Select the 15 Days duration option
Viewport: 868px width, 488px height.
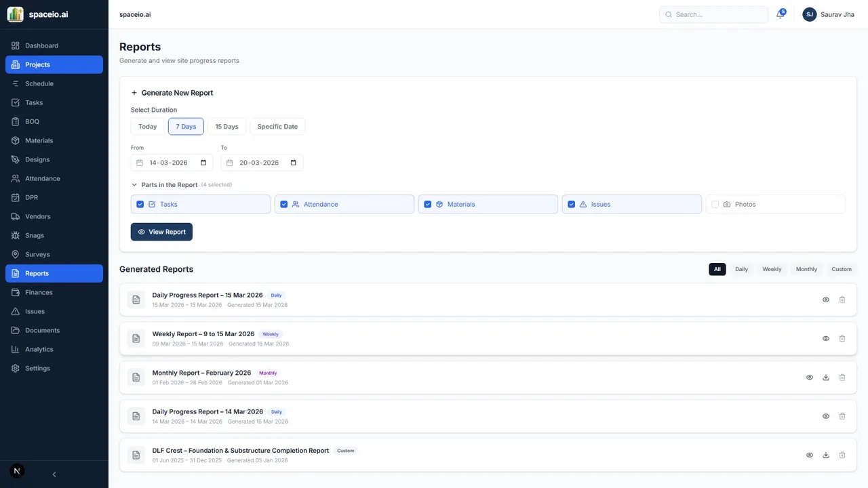tap(227, 127)
